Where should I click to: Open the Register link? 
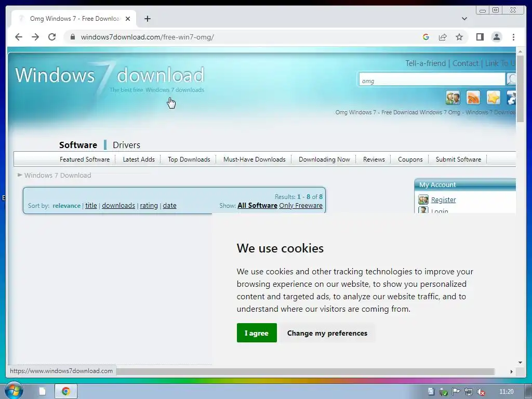[x=444, y=200]
